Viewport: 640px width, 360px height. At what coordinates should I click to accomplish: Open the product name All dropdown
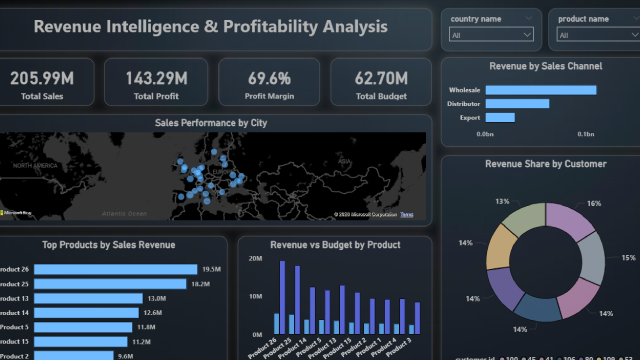point(598,35)
